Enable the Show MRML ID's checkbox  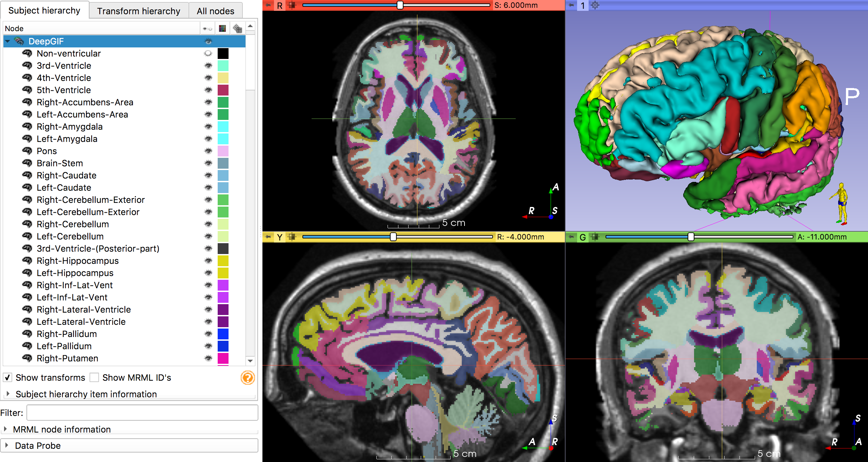94,378
